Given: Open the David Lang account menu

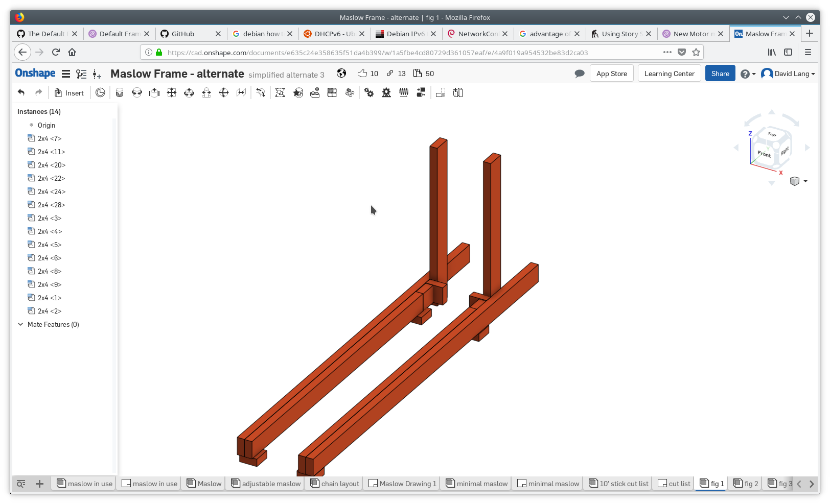Looking at the screenshot, I should [x=788, y=74].
